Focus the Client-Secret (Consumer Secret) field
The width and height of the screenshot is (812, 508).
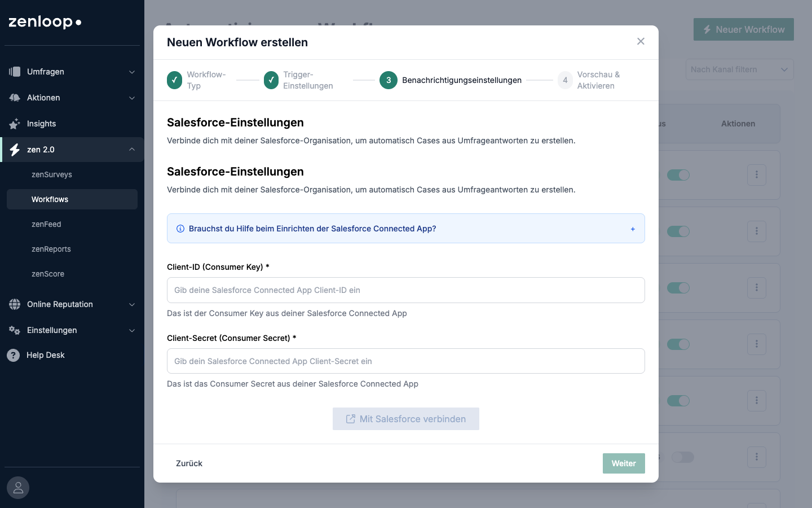(x=406, y=361)
